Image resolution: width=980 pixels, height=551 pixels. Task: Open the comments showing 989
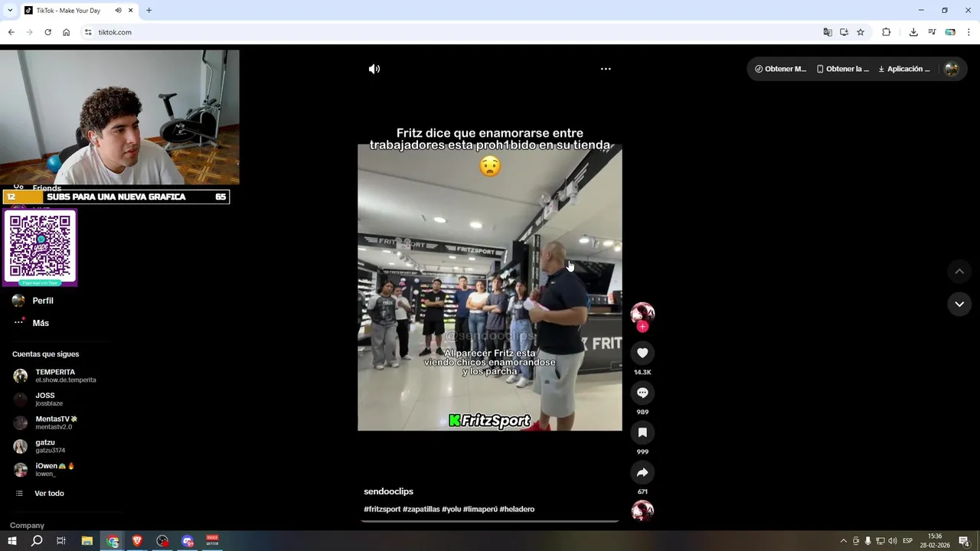pyautogui.click(x=642, y=393)
